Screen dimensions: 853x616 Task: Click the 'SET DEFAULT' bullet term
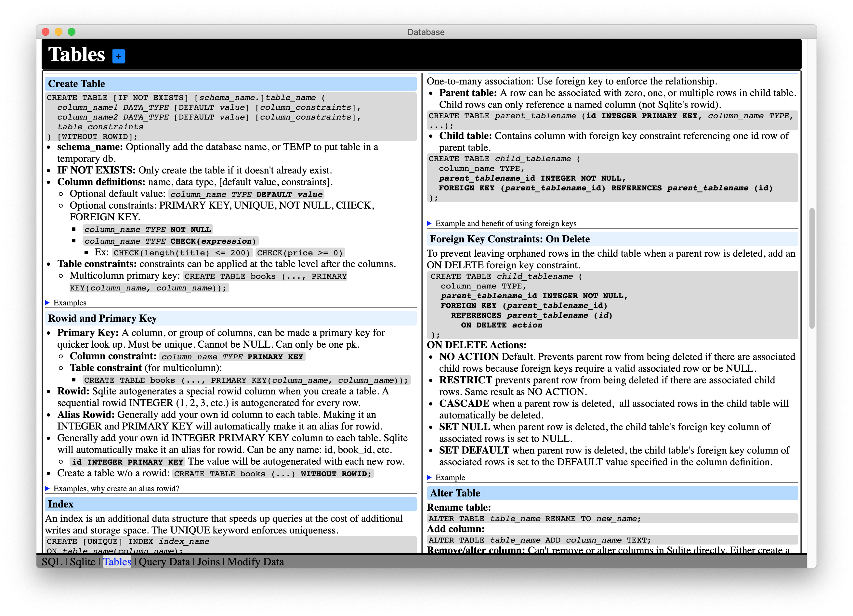click(474, 450)
